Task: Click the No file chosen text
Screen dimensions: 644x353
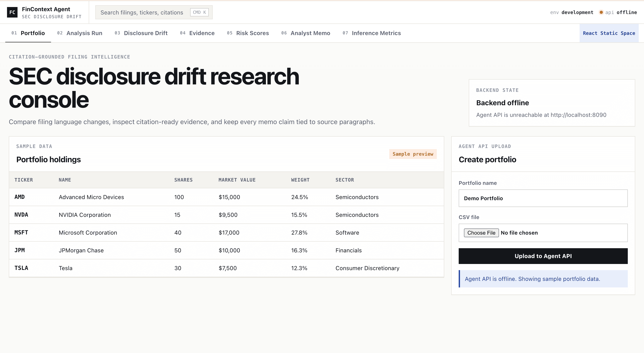Action: coord(519,233)
